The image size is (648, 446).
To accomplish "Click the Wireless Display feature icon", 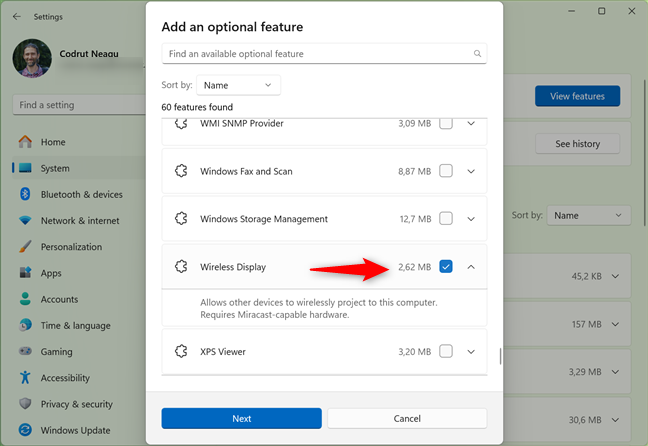I will click(x=181, y=267).
